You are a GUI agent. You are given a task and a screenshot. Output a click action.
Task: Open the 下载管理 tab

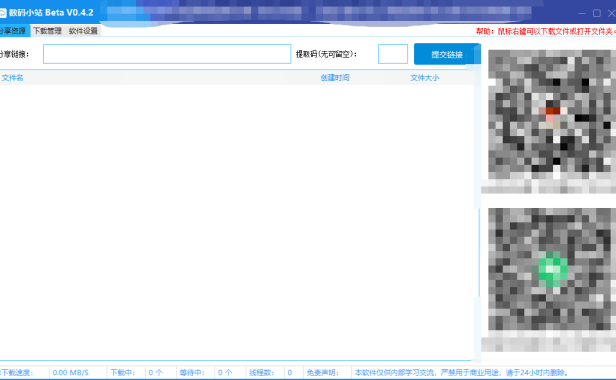pos(47,31)
